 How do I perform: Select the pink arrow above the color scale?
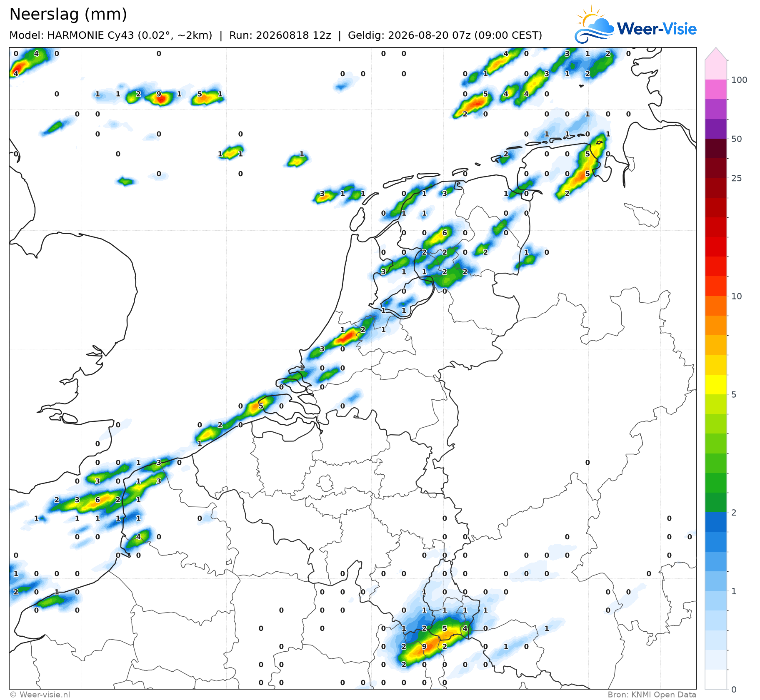(x=716, y=54)
